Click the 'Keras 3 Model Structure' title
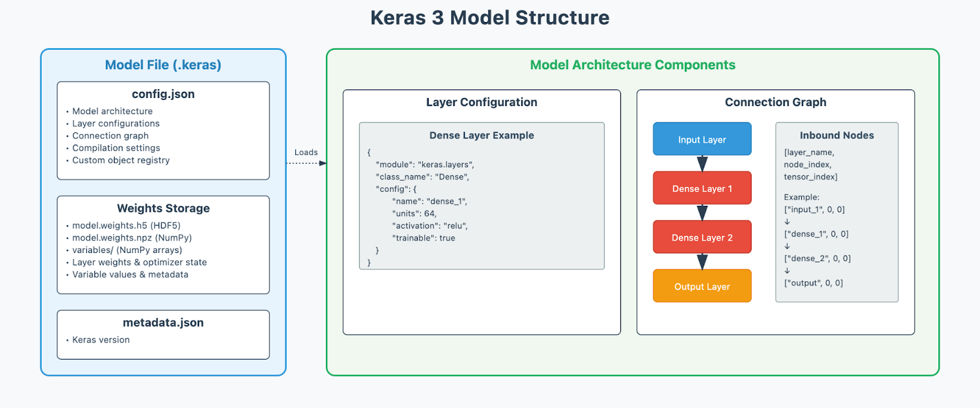Viewport: 980px width, 408px height. [x=490, y=18]
